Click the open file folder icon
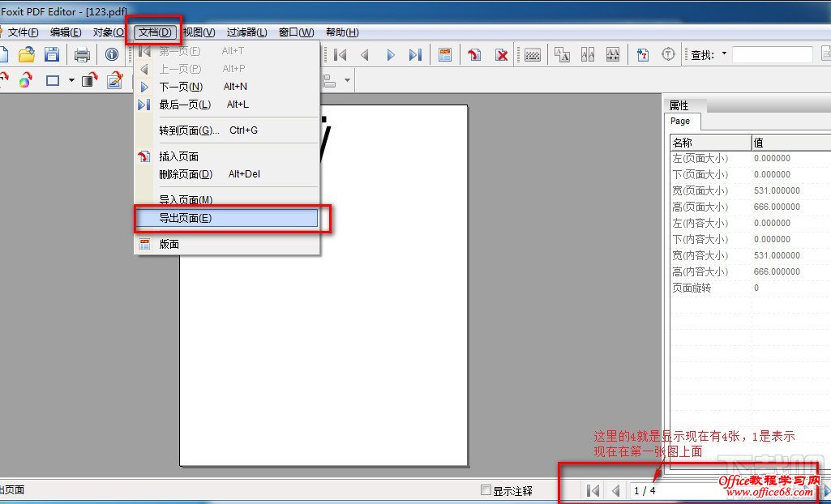 (27, 54)
